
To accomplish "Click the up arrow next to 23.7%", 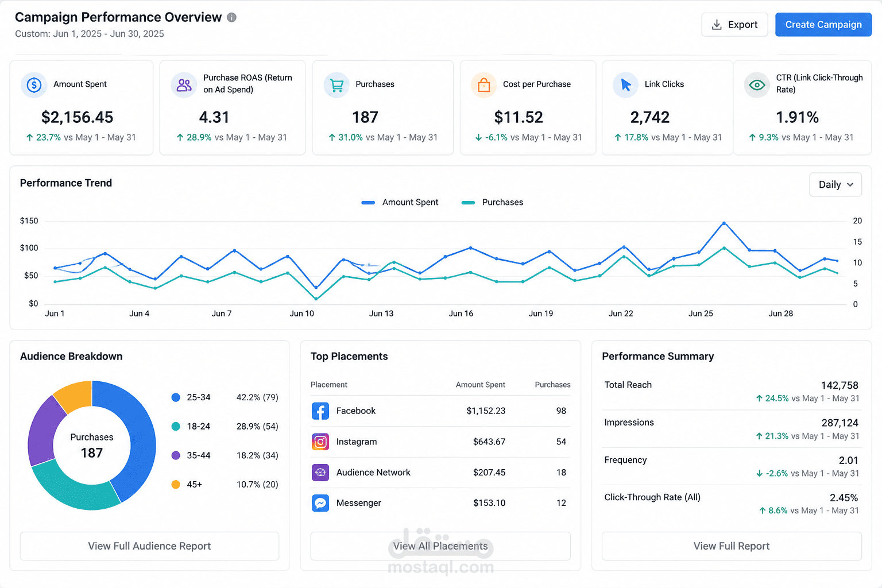I will point(29,137).
